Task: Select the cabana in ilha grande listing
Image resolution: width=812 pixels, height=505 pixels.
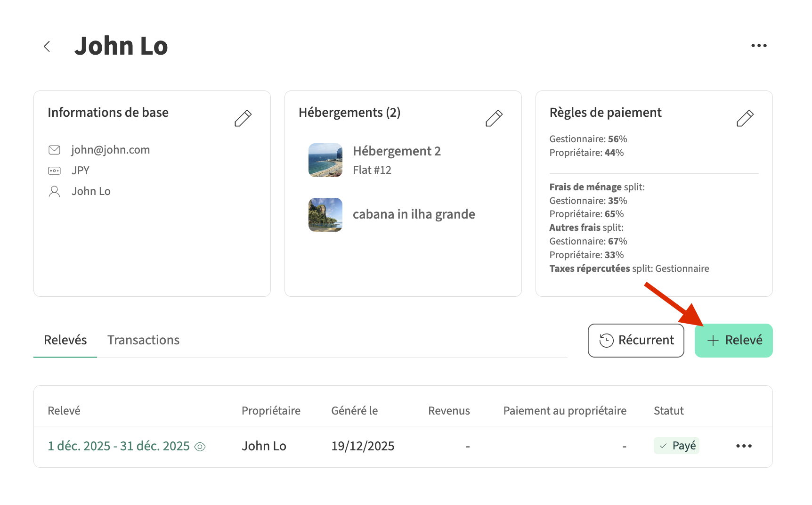Action: pos(414,214)
